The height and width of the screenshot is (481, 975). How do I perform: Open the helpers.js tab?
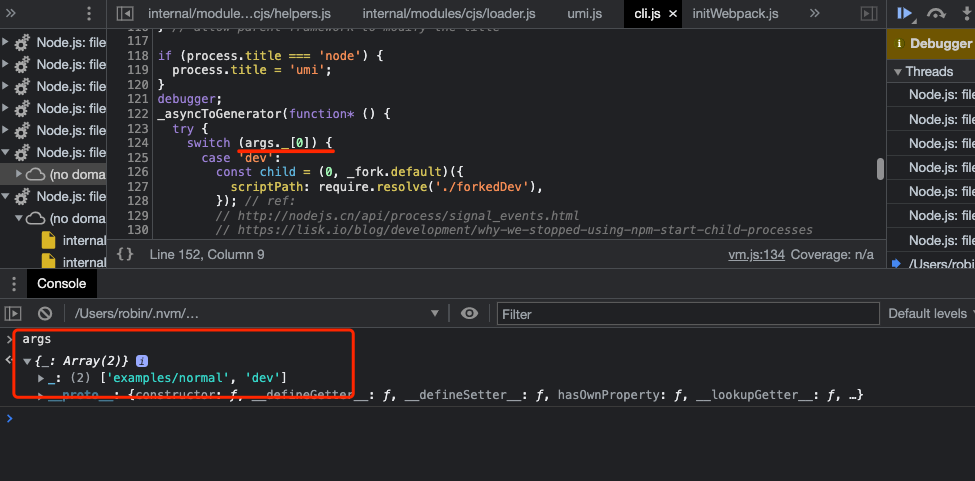coord(239,13)
